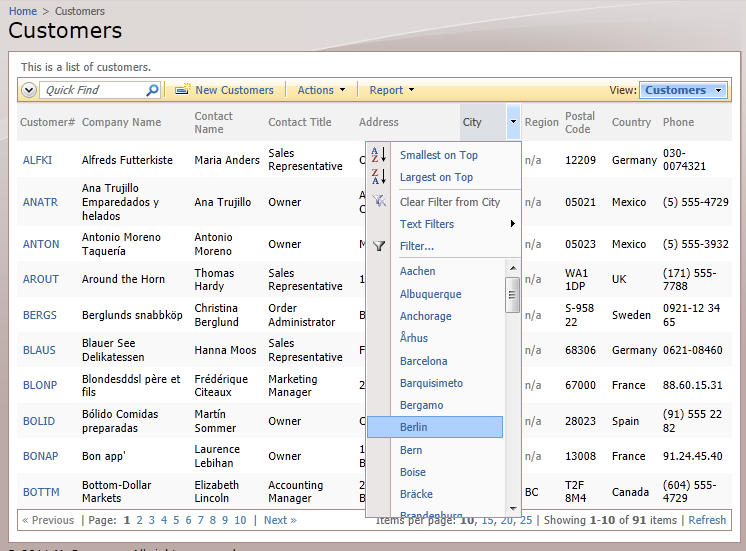The width and height of the screenshot is (746, 551).
Task: Expand the Report dropdown menu
Action: [x=392, y=90]
